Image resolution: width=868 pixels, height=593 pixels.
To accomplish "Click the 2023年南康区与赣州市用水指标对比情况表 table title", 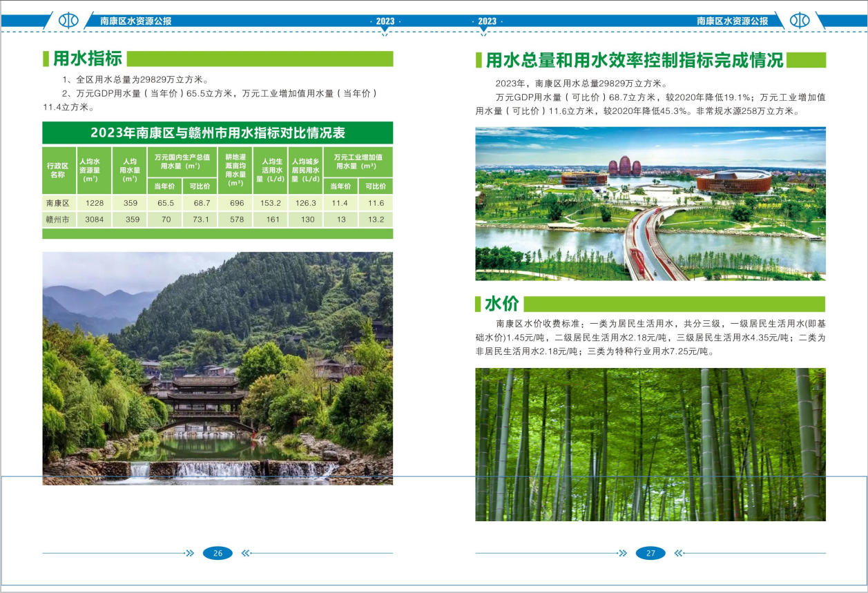I will pos(218,133).
